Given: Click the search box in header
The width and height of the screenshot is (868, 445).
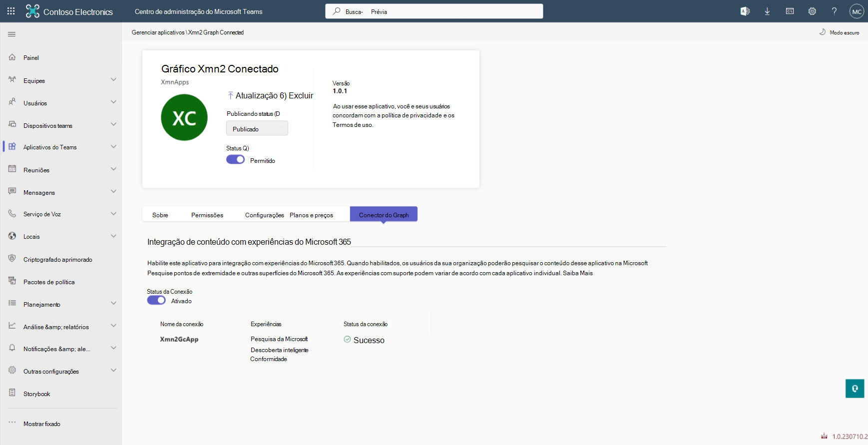Looking at the screenshot, I should (434, 11).
